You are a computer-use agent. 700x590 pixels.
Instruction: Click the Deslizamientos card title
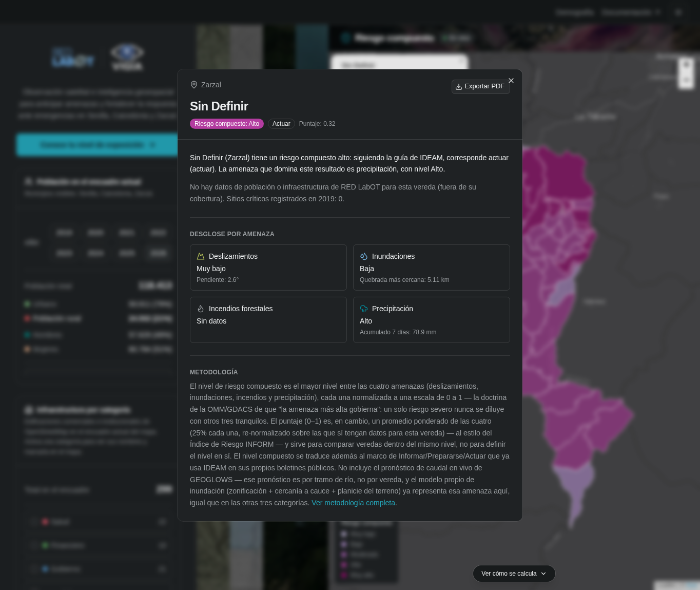233,256
